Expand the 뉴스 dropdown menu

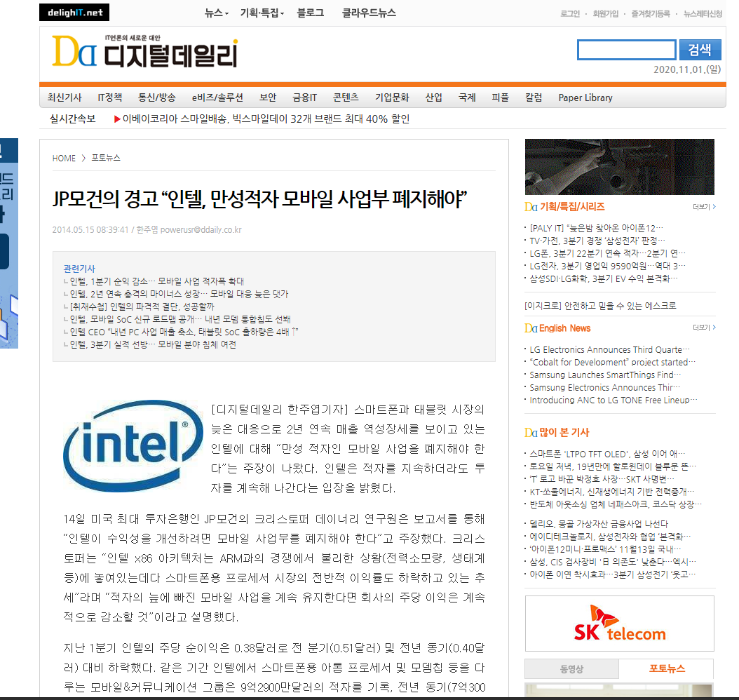217,13
